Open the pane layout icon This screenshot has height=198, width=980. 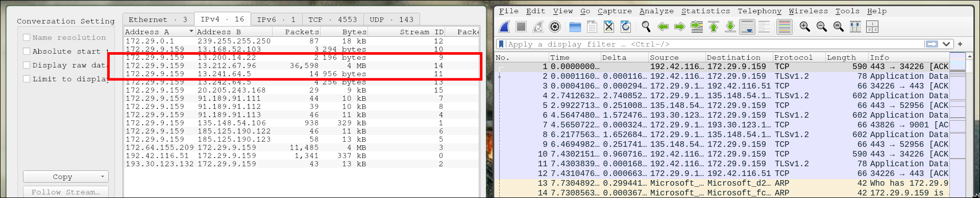(872, 27)
